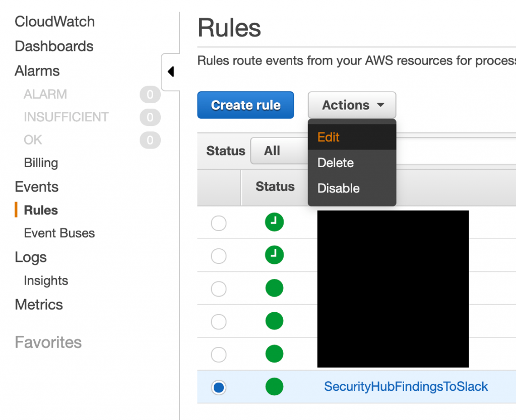Open Events in the sidebar
516x420 pixels.
pyautogui.click(x=36, y=187)
